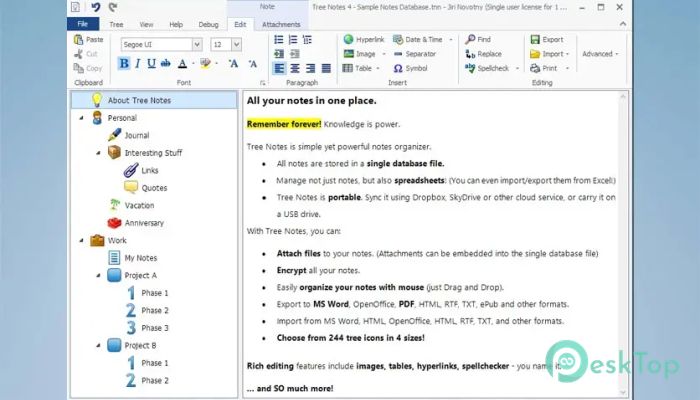Screen dimensions: 700x400
Task: Click in the font name field
Action: tap(156, 44)
